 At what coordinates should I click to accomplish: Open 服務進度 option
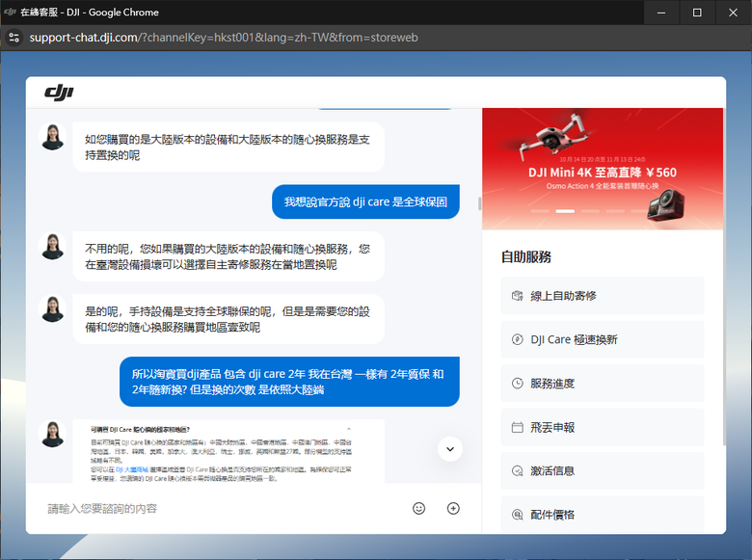pyautogui.click(x=603, y=383)
